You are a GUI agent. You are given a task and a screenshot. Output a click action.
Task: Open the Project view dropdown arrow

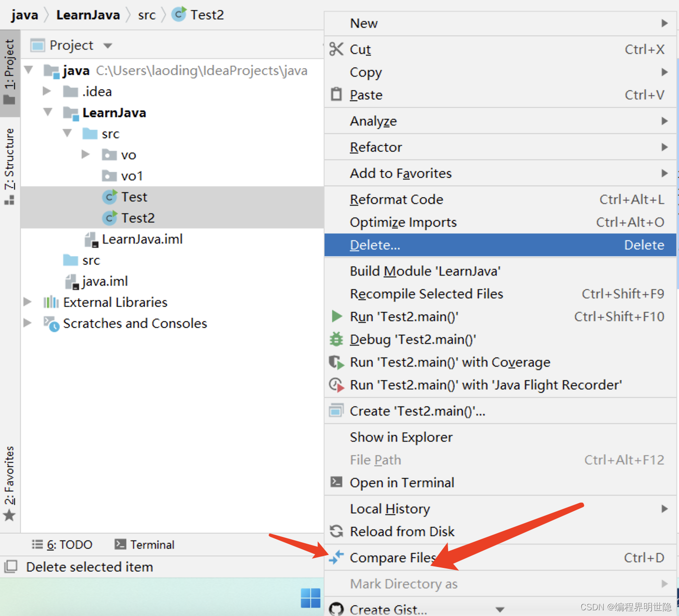point(108,46)
